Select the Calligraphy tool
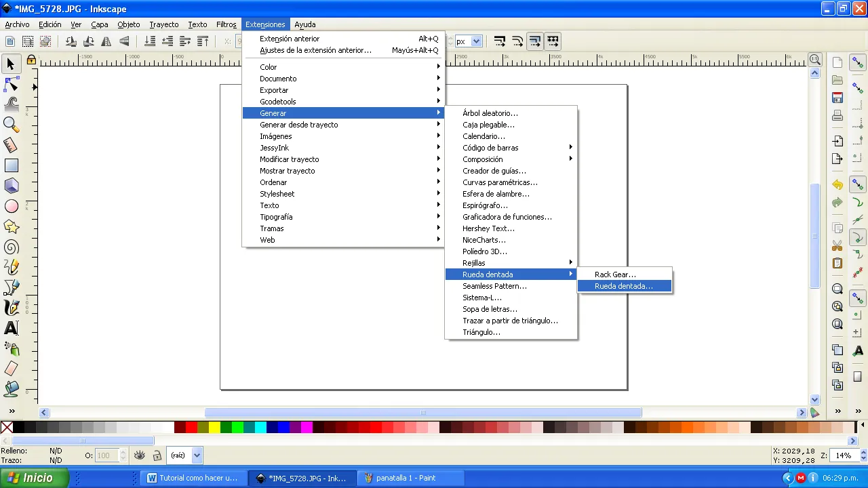Screen dimensions: 868x488 tap(11, 308)
